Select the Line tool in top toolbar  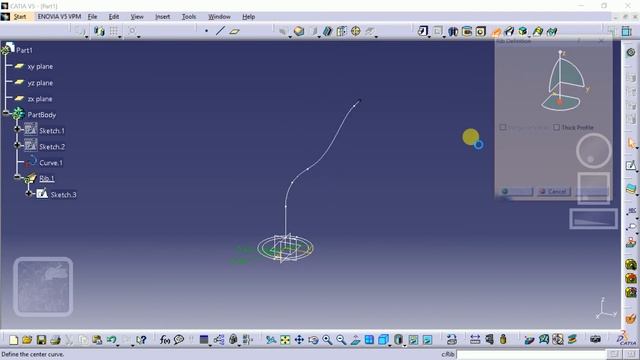(x=220, y=31)
